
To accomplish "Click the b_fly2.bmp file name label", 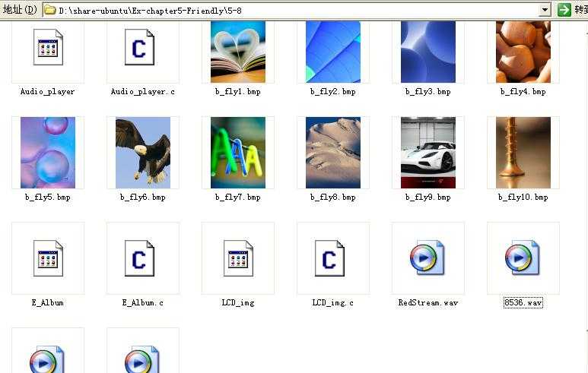I will point(333,92).
